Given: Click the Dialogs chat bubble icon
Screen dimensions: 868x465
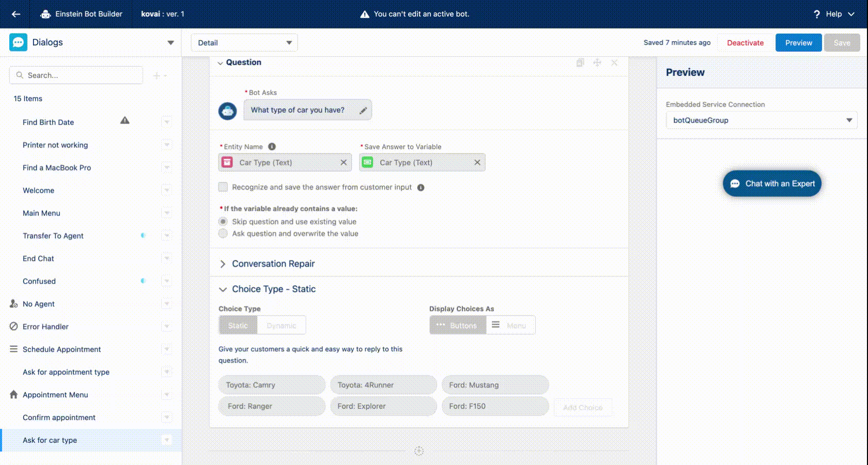Looking at the screenshot, I should [19, 42].
